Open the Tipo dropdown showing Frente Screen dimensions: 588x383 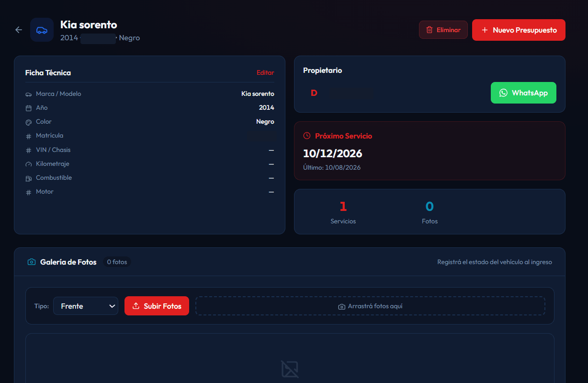pos(86,306)
